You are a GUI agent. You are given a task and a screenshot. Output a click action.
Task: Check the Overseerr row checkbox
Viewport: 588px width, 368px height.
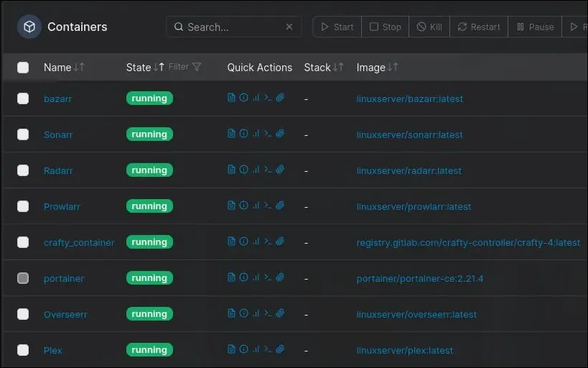[x=23, y=314]
